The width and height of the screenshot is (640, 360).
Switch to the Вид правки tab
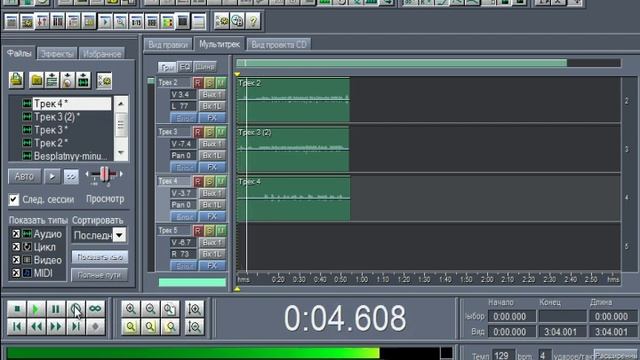[168, 44]
